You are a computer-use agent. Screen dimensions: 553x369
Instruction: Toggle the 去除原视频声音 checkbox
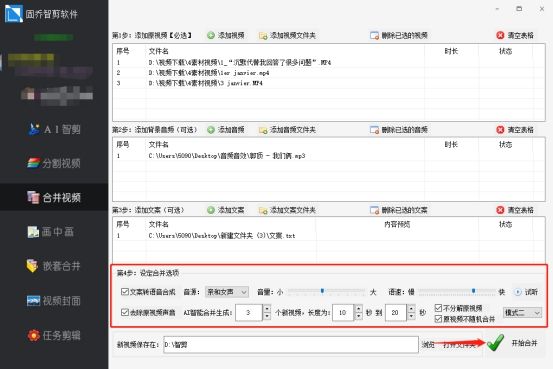pyautogui.click(x=124, y=312)
